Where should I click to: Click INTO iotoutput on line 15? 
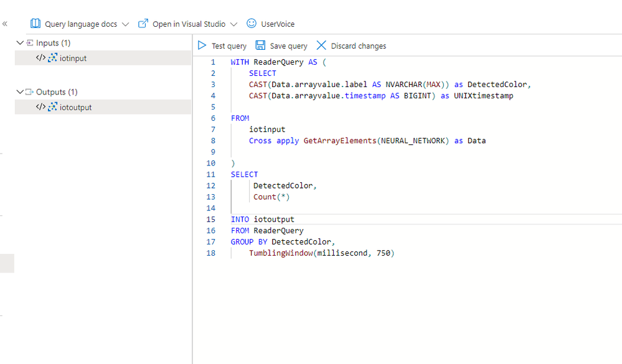point(263,219)
